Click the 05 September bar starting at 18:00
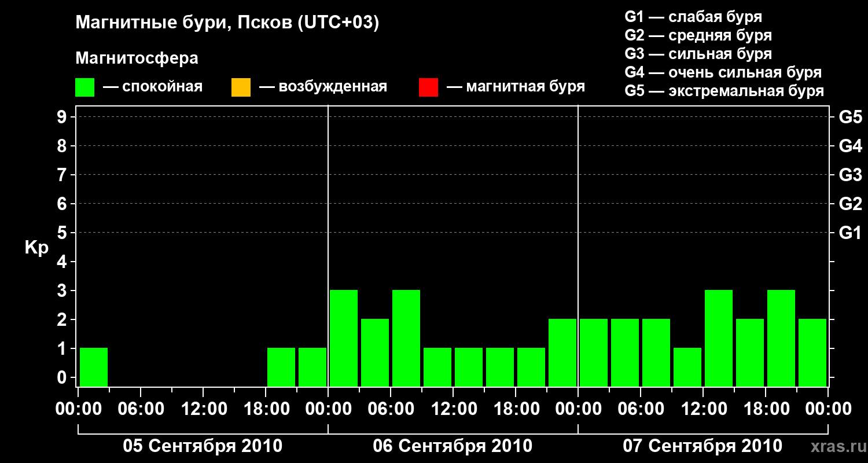Screen dimensions: 868x463 pos(281,367)
